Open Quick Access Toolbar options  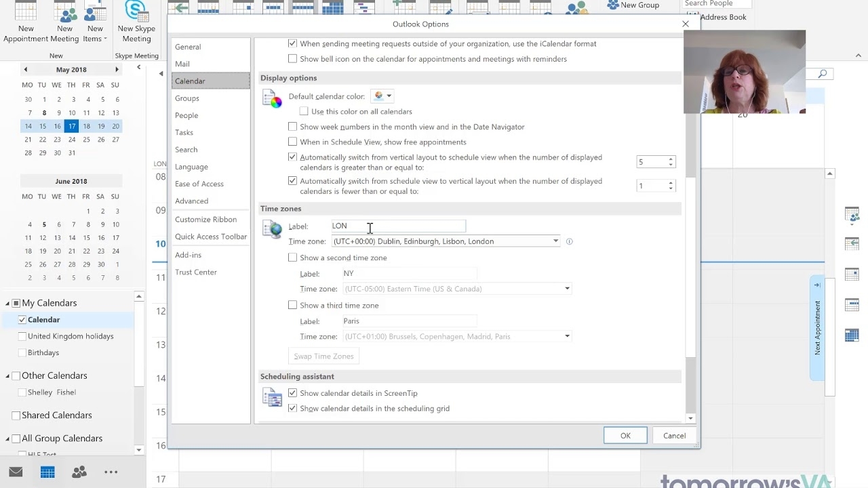[x=211, y=237]
